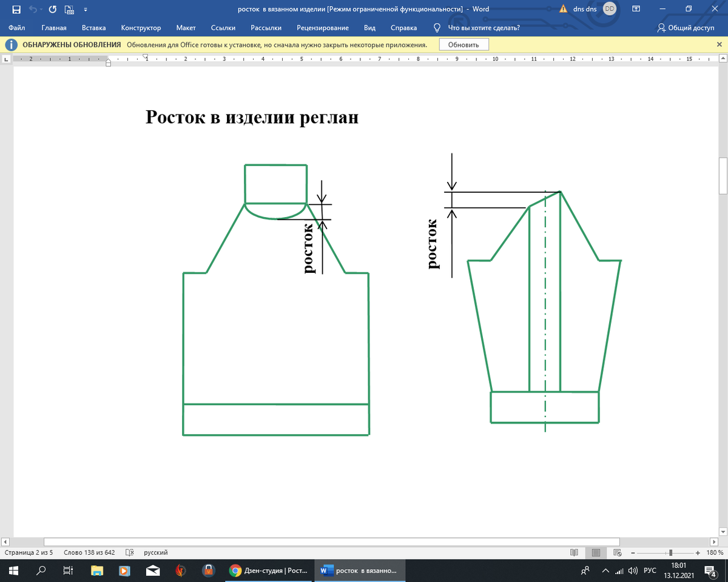Click the horizontal scrollbar thumb
Viewport: 728px width, 582px height.
coord(332,541)
